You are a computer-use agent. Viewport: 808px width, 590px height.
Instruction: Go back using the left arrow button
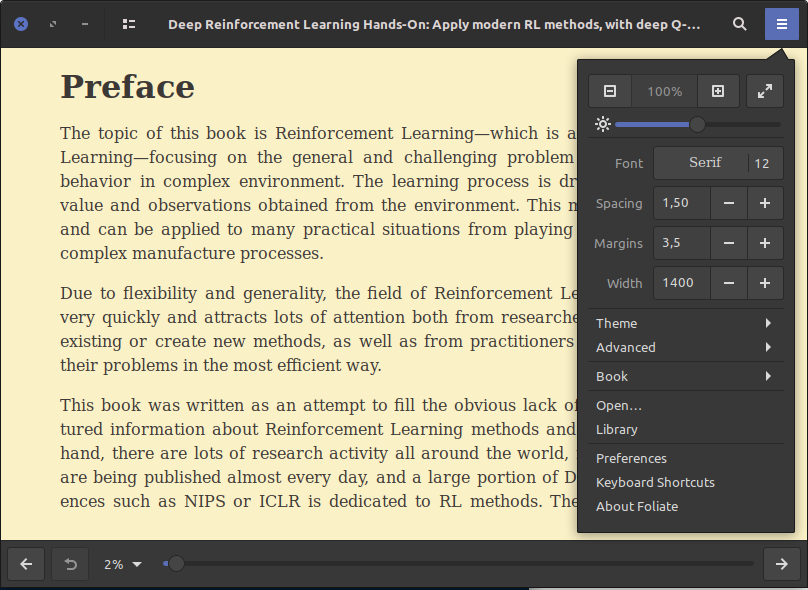tap(25, 564)
